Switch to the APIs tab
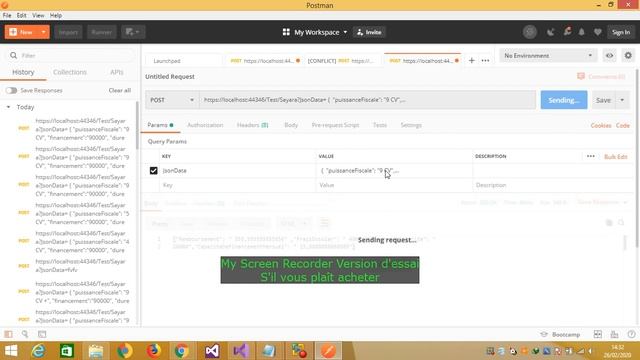The height and width of the screenshot is (360, 640). pos(117,72)
